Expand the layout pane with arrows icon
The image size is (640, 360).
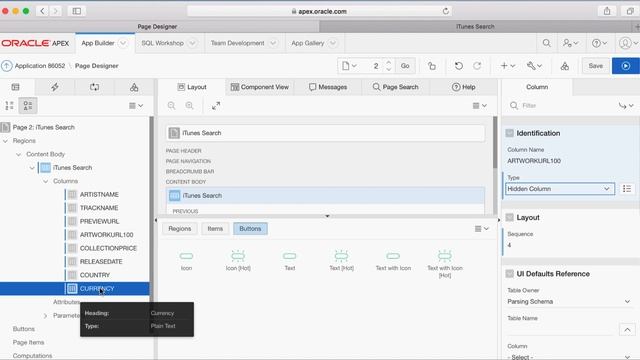tap(216, 106)
